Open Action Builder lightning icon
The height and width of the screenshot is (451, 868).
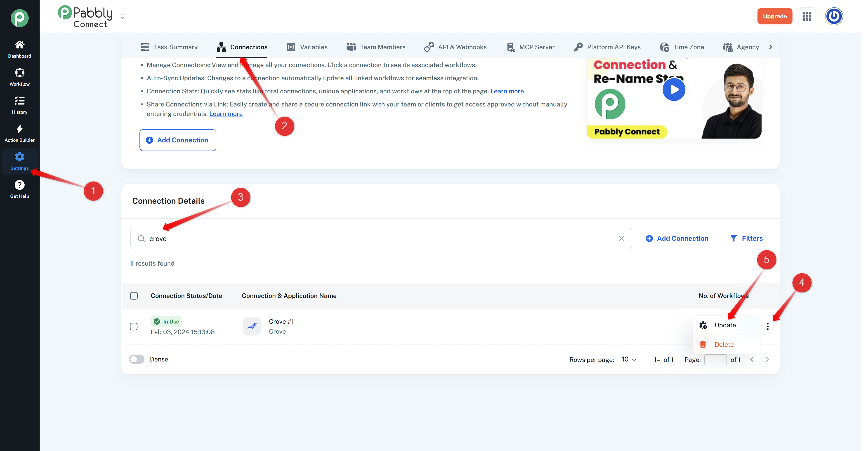point(19,129)
